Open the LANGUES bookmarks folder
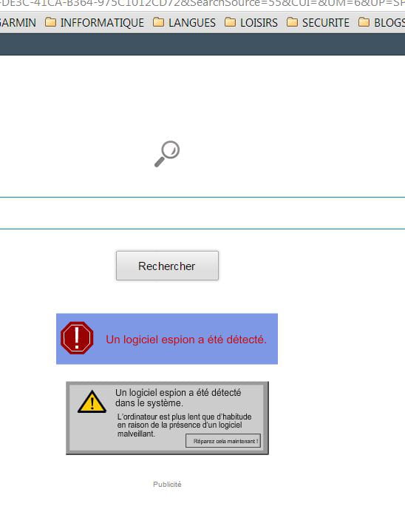Viewport: 405px width, 532px height. [x=184, y=23]
